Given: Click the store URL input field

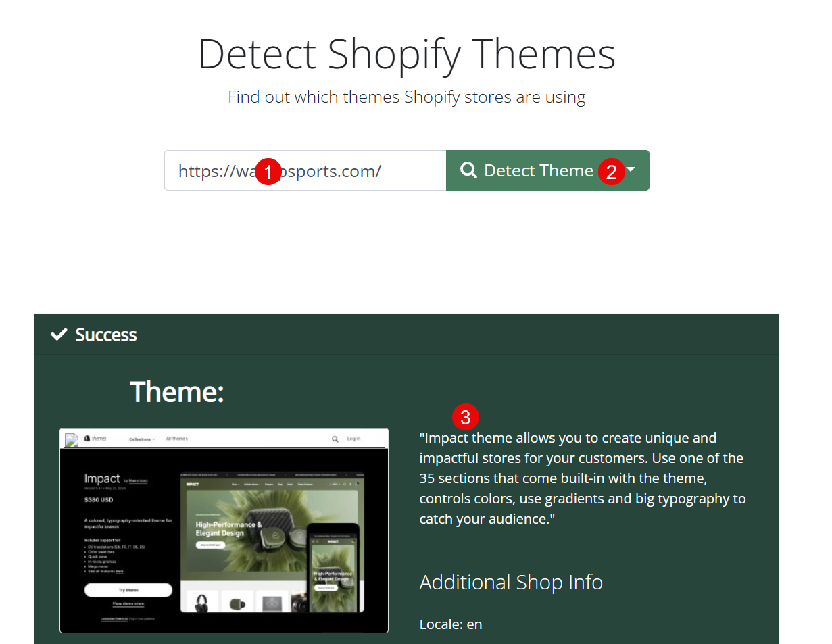Looking at the screenshot, I should 305,170.
